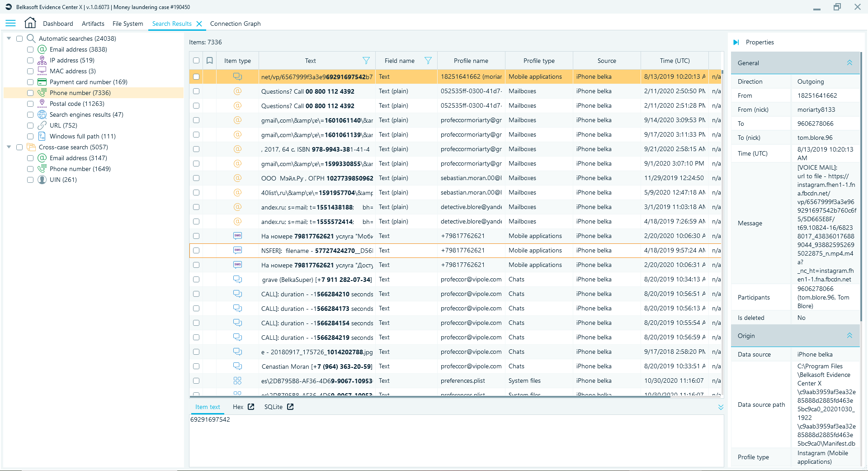Sort by the Profile type column header
Screen dimensions: 868x471
click(x=539, y=61)
